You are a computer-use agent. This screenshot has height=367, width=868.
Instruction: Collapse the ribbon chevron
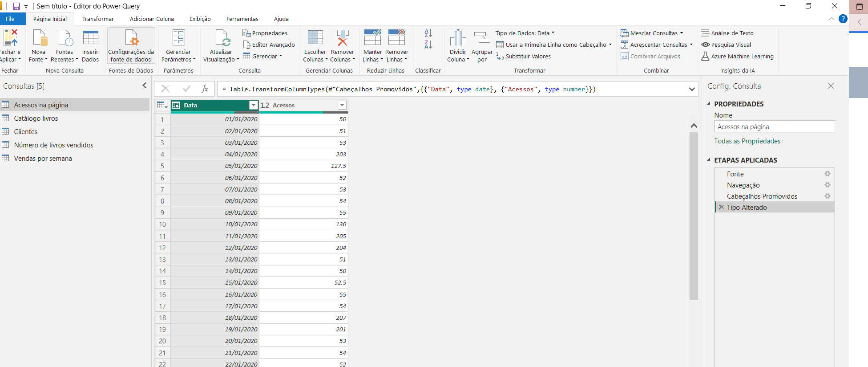(831, 19)
